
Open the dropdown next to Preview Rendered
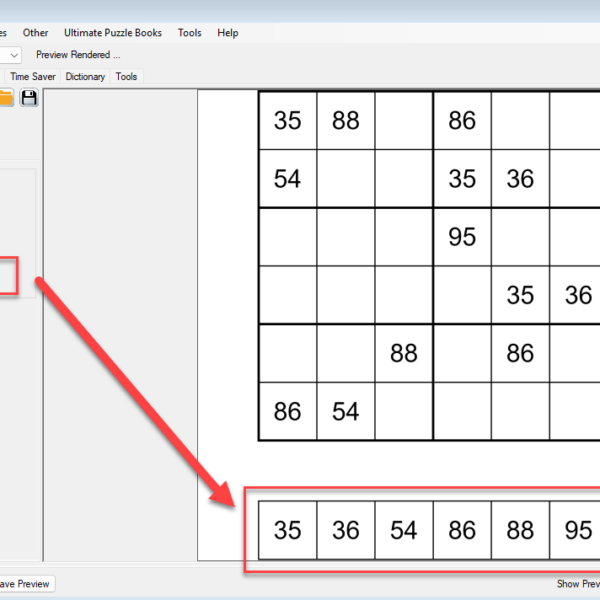click(14, 55)
